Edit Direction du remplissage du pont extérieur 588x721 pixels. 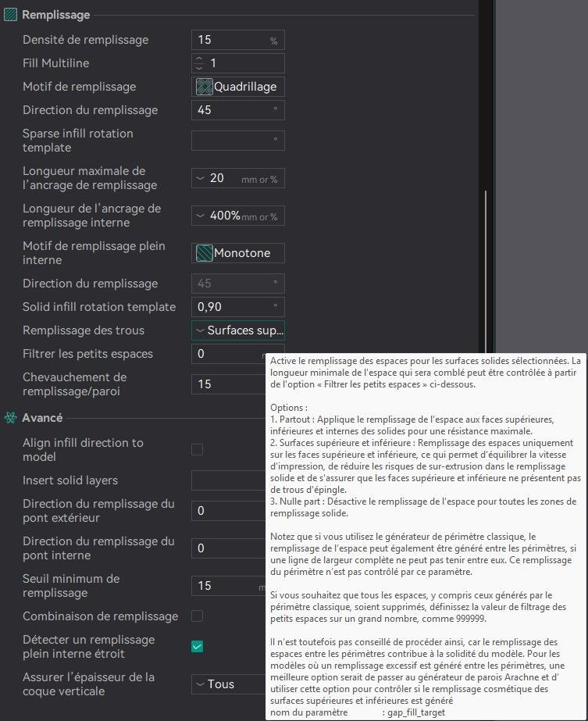(229, 511)
